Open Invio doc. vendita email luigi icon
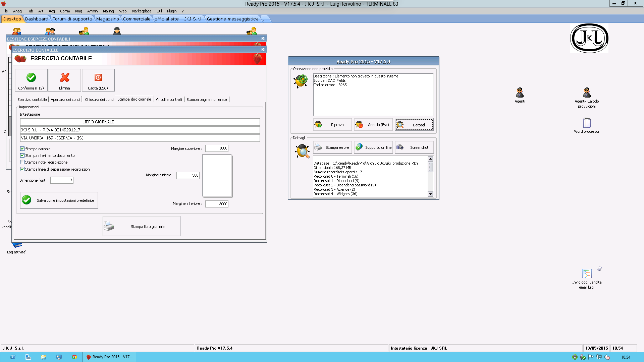 pyautogui.click(x=587, y=274)
